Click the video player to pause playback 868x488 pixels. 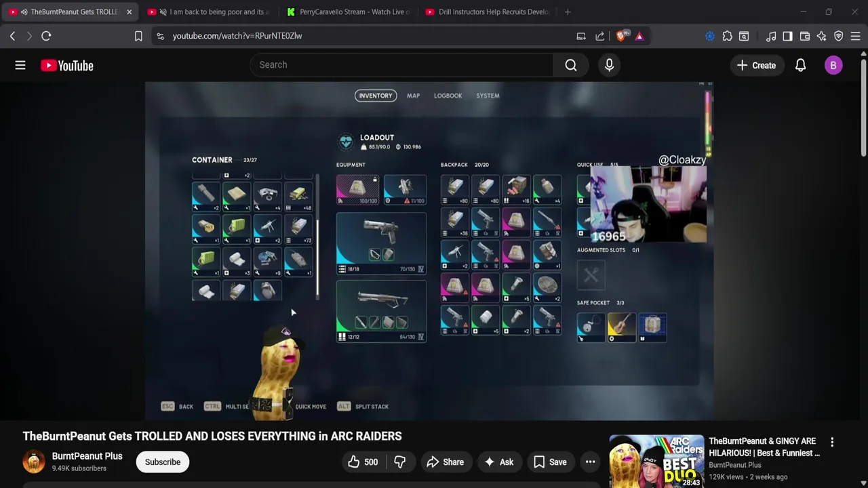pos(429,251)
